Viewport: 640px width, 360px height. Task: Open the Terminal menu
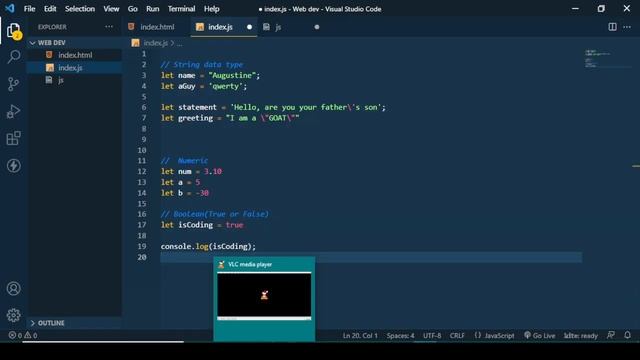click(181, 9)
